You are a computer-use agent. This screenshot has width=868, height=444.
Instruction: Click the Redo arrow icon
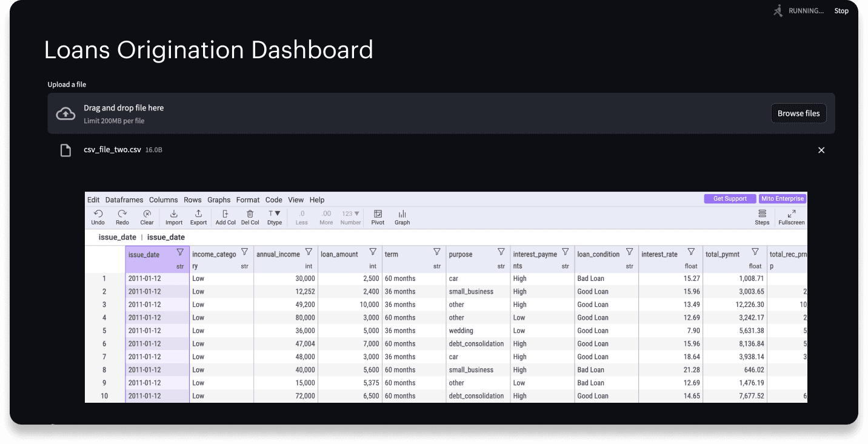(x=122, y=214)
